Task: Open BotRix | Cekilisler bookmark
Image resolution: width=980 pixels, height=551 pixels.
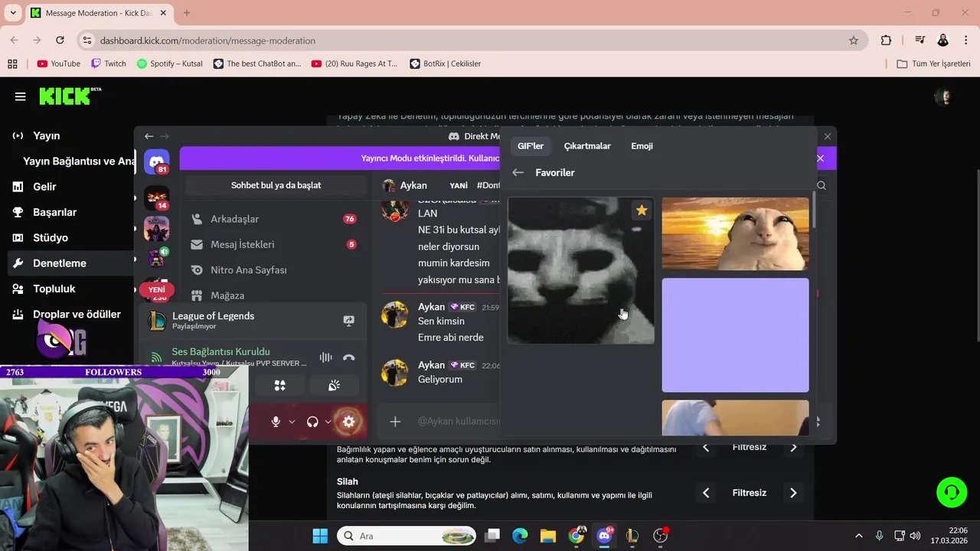Action: [x=445, y=64]
